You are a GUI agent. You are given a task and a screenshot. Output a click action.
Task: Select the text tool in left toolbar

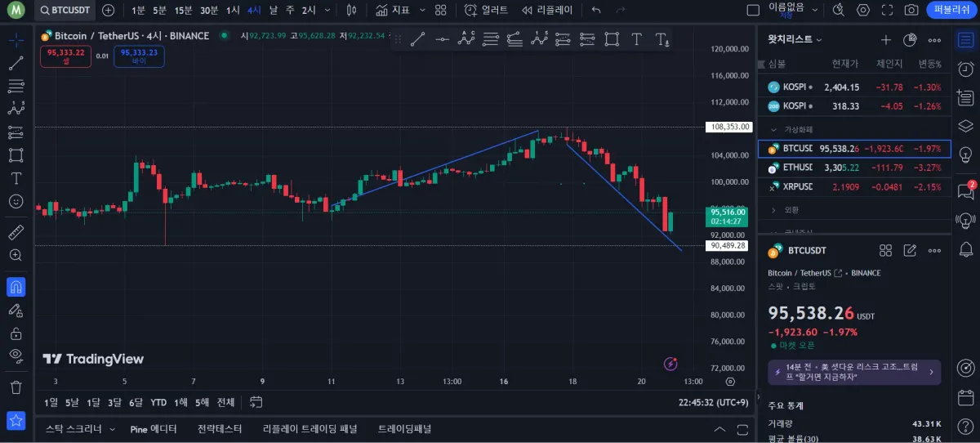point(16,177)
